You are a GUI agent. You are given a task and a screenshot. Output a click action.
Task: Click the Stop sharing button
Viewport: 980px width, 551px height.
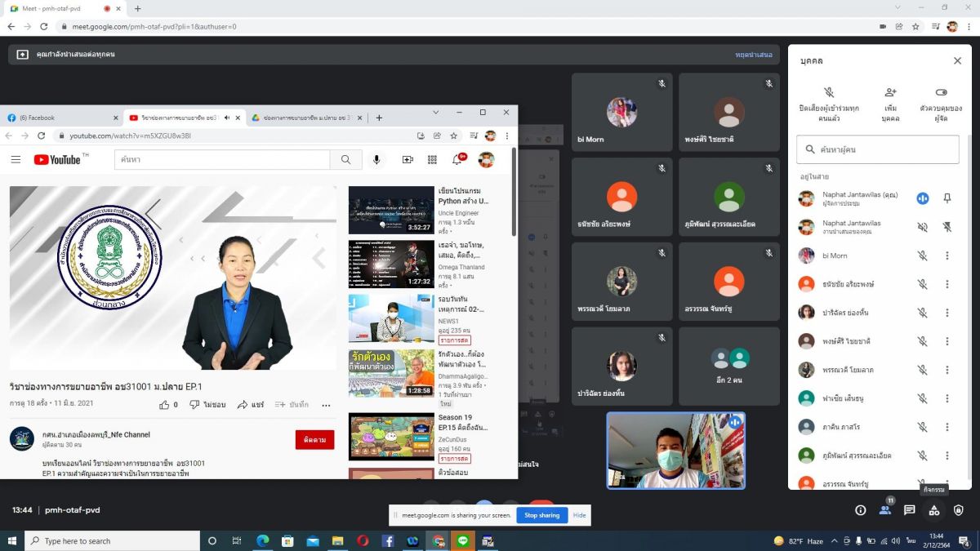(541, 515)
